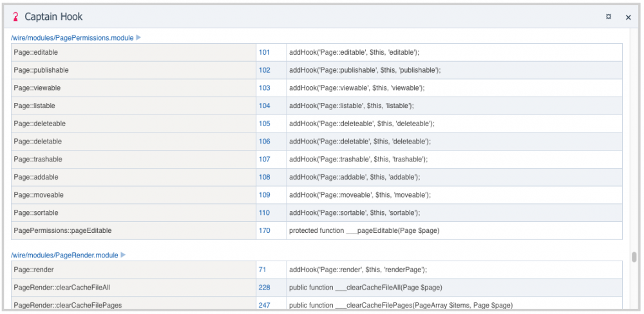Click line number 104 for Page::listable

click(264, 106)
